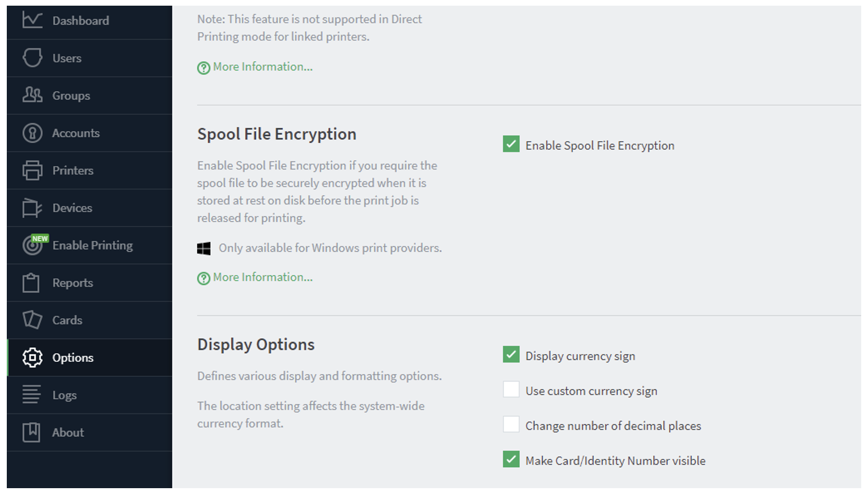The height and width of the screenshot is (491, 868).
Task: Click the Dashboard chart icon
Action: click(32, 20)
